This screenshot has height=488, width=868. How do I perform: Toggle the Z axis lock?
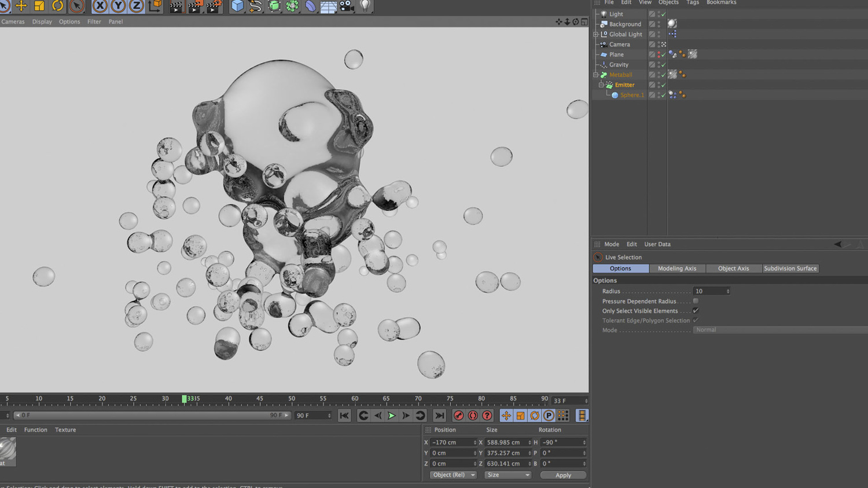coord(137,6)
